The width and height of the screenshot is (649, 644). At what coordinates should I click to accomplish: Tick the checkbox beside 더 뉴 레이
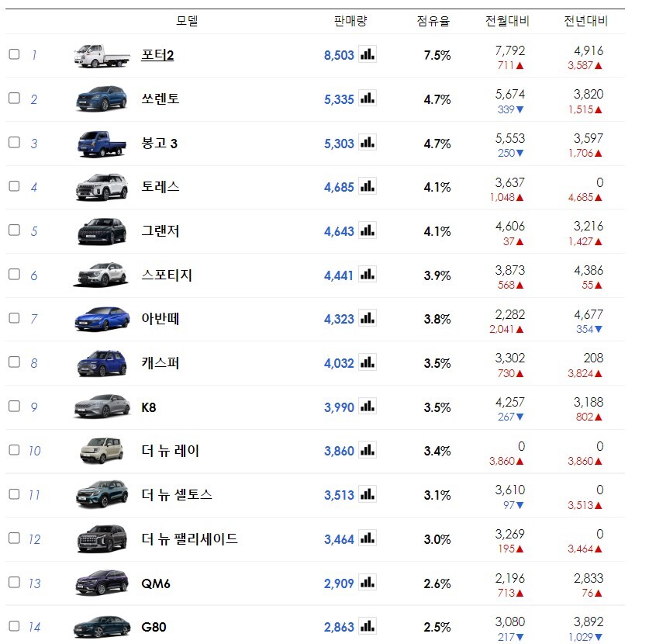point(14,450)
